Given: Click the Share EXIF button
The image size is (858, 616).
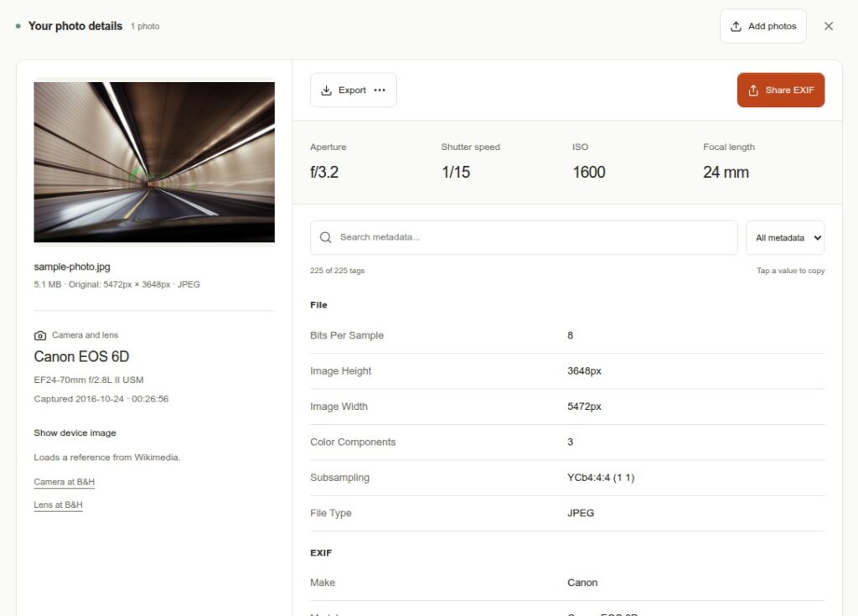Looking at the screenshot, I should 780,91.
